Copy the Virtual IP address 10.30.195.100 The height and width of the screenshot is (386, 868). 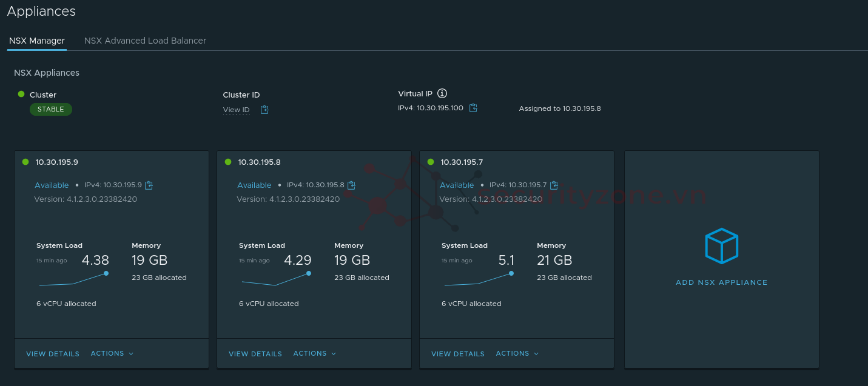pos(473,108)
